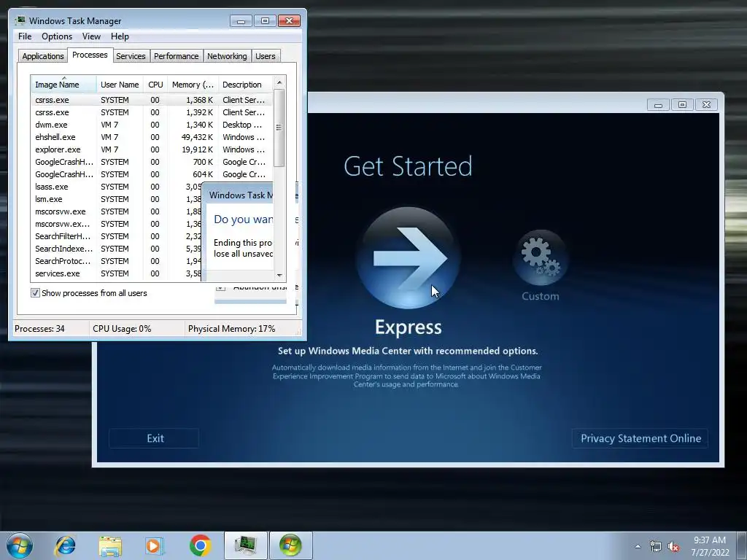Image resolution: width=747 pixels, height=560 pixels.
Task: Sort by the Memory column header
Action: 193,85
